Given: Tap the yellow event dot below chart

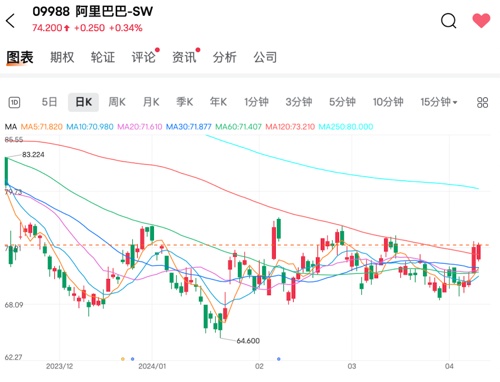Looking at the screenshot, I should (x=123, y=359).
